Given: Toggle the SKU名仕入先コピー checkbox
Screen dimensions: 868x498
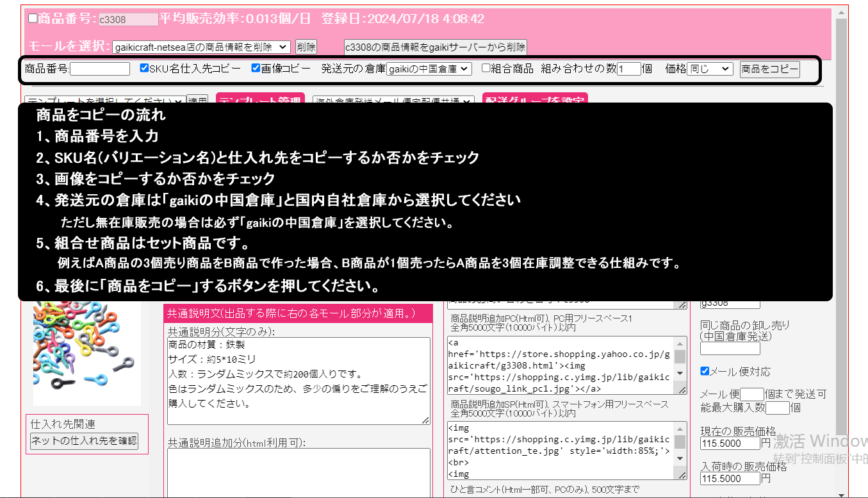Looking at the screenshot, I should [x=144, y=68].
